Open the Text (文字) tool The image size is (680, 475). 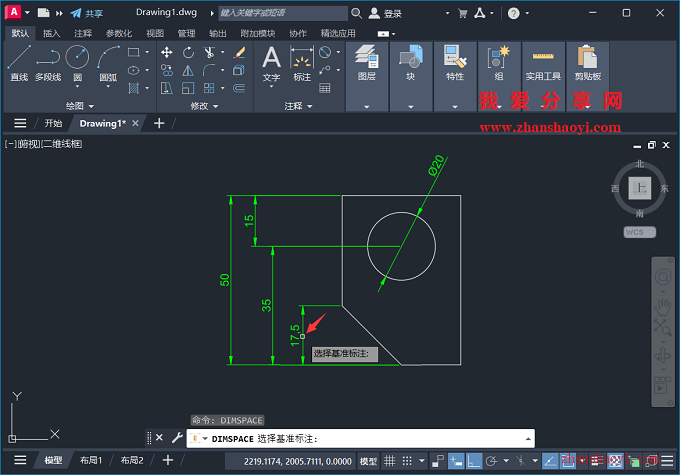click(271, 63)
